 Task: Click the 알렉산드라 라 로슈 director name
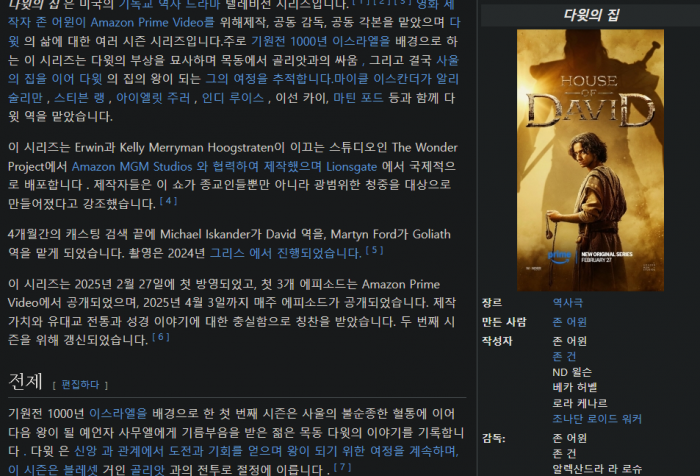coord(597,469)
